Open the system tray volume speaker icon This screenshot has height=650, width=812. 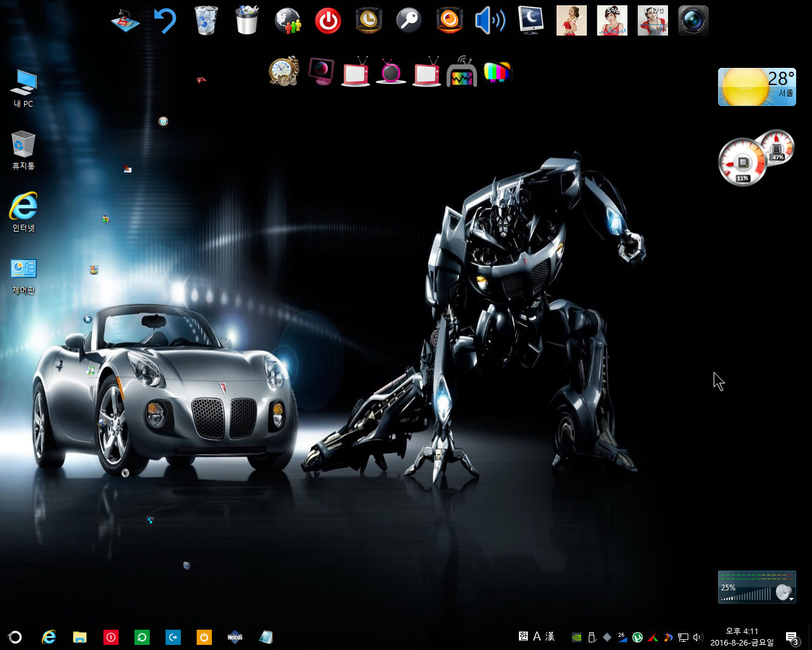point(698,637)
